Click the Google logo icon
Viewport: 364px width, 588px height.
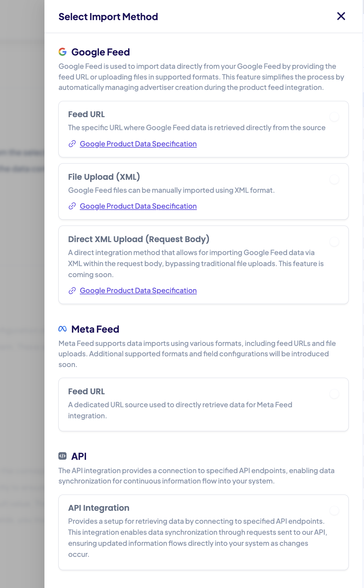63,52
